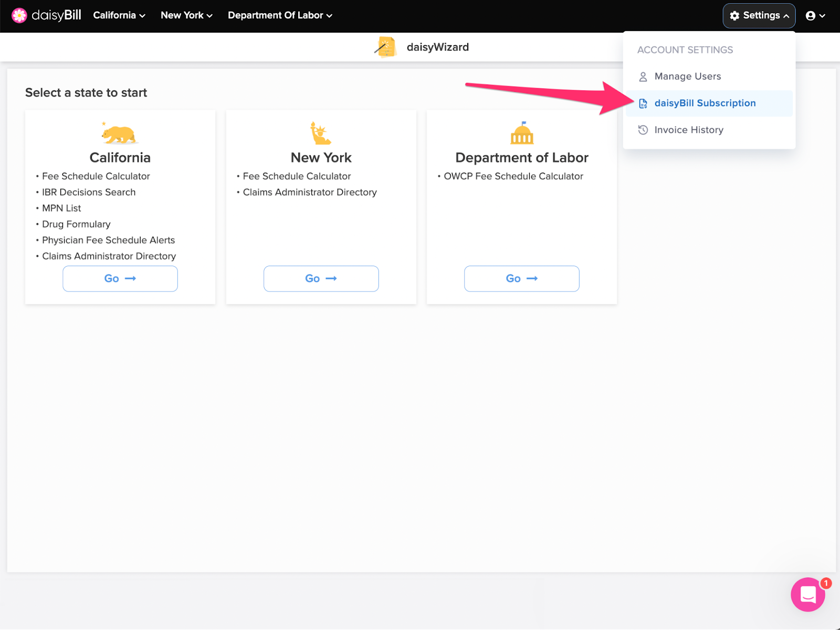
Task: Expand the California navigation dropdown
Action: coord(119,15)
